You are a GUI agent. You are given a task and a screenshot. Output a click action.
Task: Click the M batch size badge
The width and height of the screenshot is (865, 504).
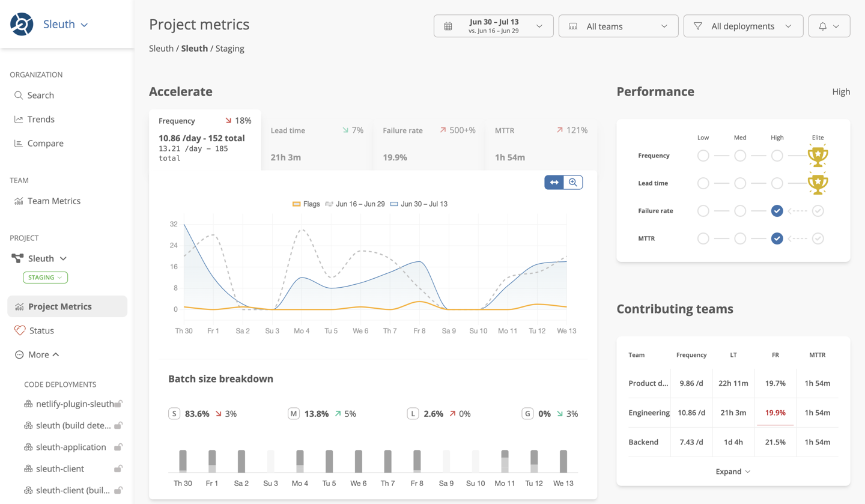294,414
